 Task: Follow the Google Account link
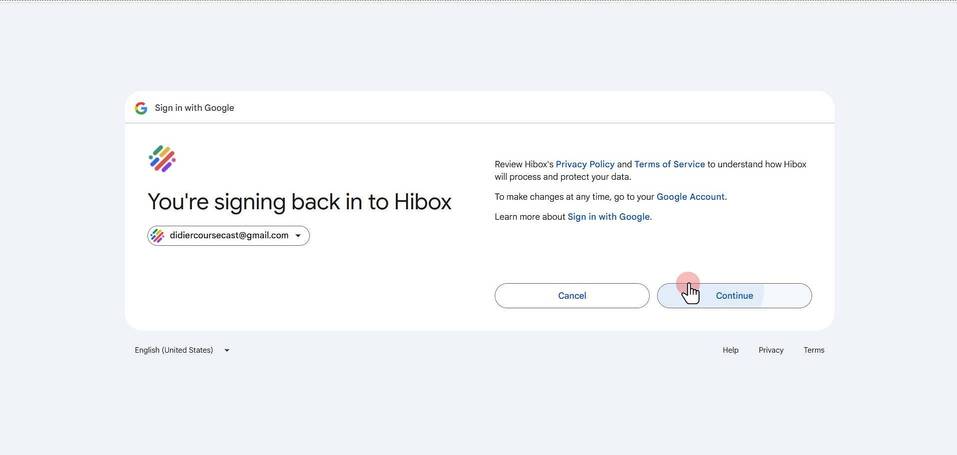pyautogui.click(x=690, y=197)
